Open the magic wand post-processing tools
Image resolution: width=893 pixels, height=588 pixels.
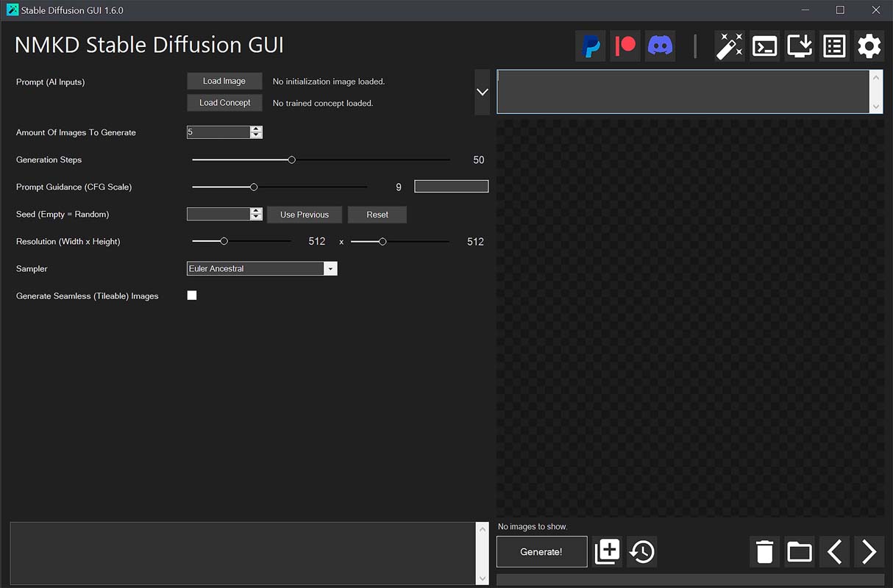[730, 46]
